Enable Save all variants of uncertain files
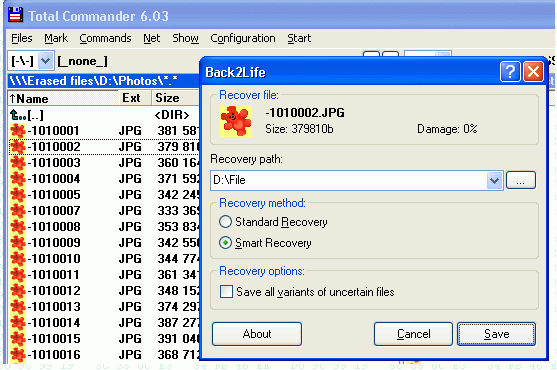The height and width of the screenshot is (370, 557). tap(226, 292)
